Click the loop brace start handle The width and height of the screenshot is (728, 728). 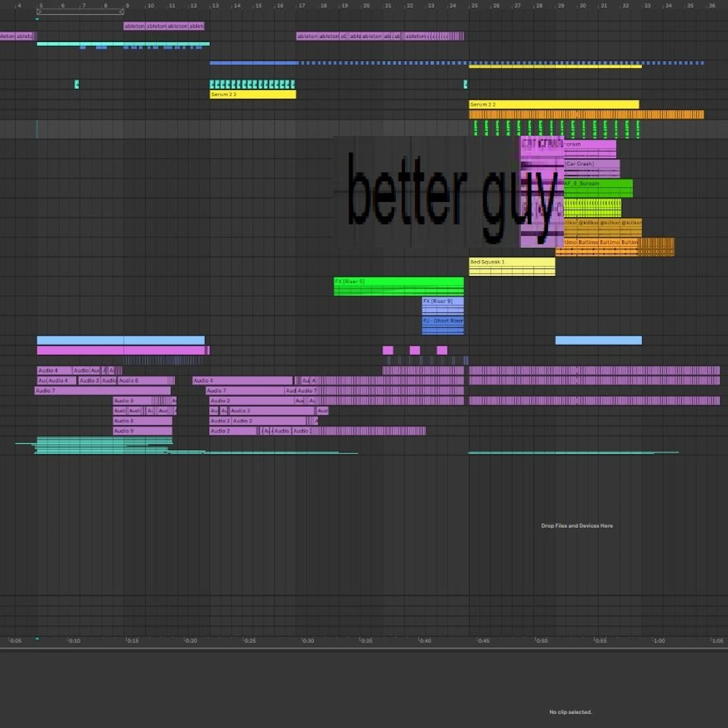click(x=39, y=12)
